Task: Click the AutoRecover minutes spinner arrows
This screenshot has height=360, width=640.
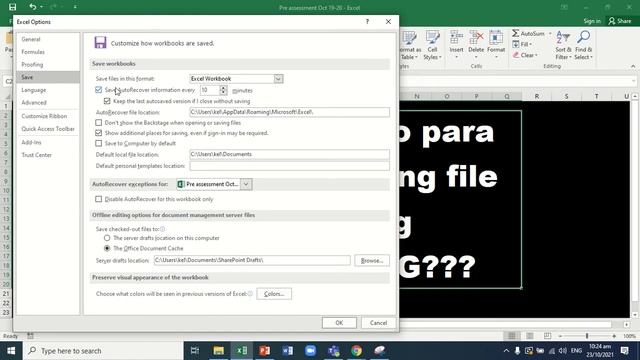Action: pyautogui.click(x=223, y=90)
